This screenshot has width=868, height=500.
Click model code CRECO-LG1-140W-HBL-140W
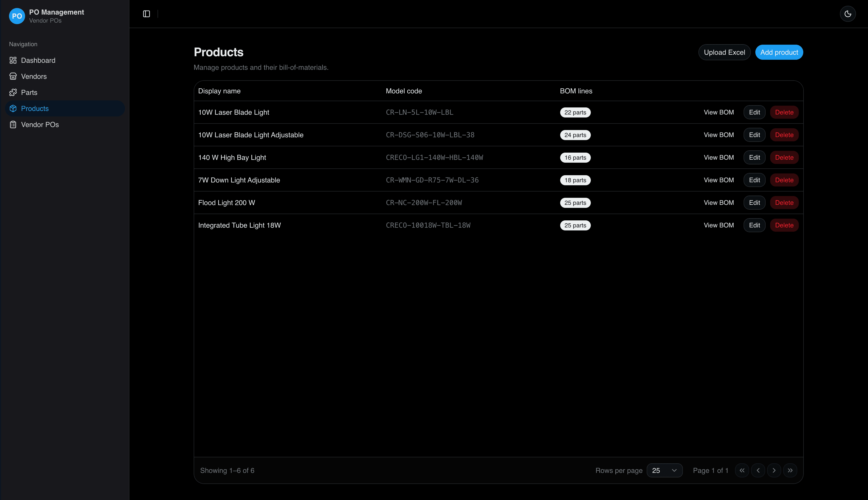coord(434,157)
